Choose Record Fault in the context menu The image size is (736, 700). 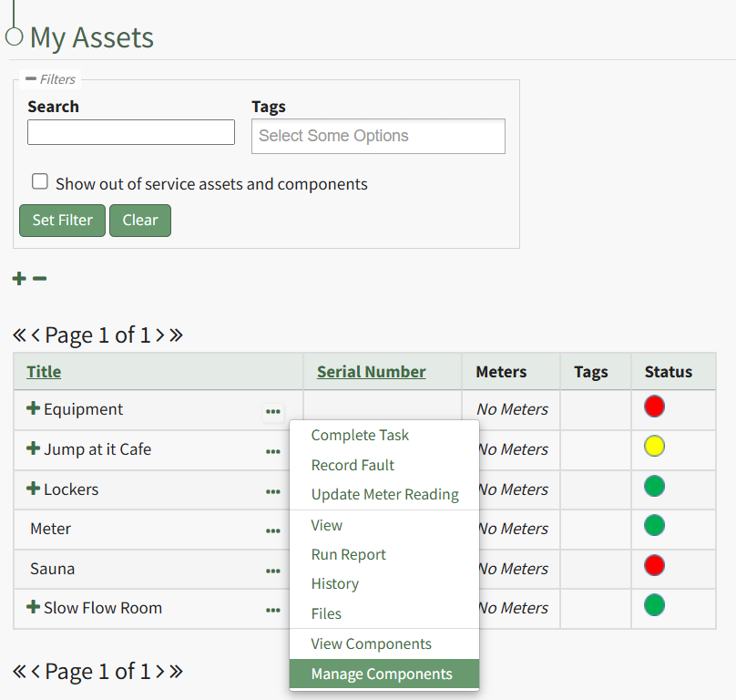click(x=353, y=465)
